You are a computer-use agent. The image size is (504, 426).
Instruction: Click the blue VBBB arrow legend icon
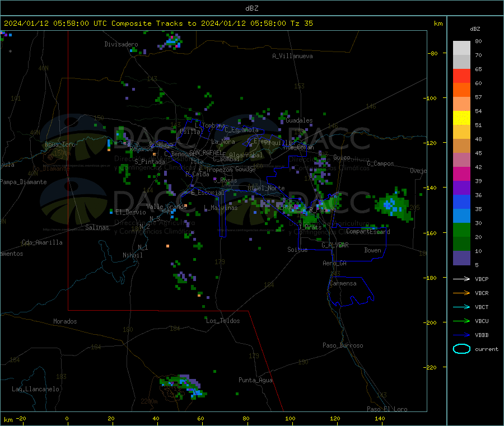[x=461, y=335]
